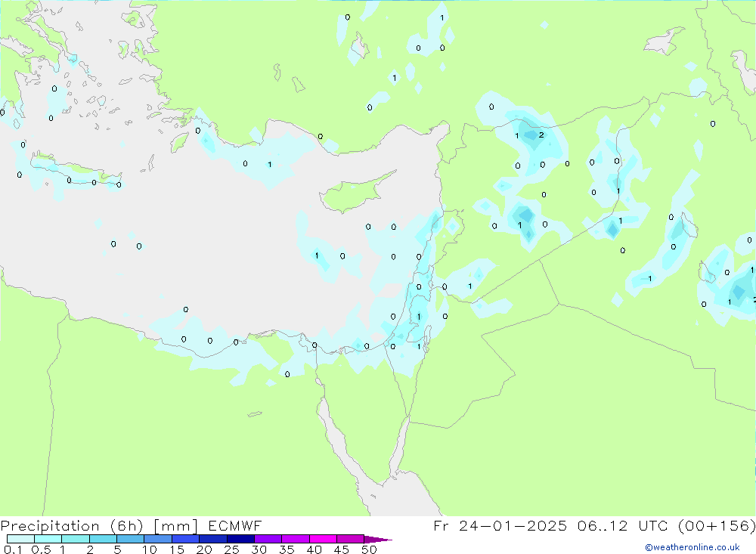Click the "(00+156)" forecast offset text

[717, 526]
